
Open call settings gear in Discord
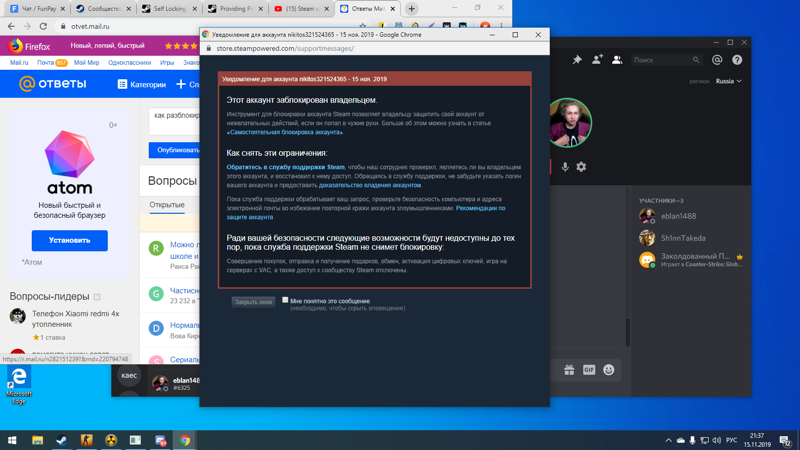coord(581,167)
